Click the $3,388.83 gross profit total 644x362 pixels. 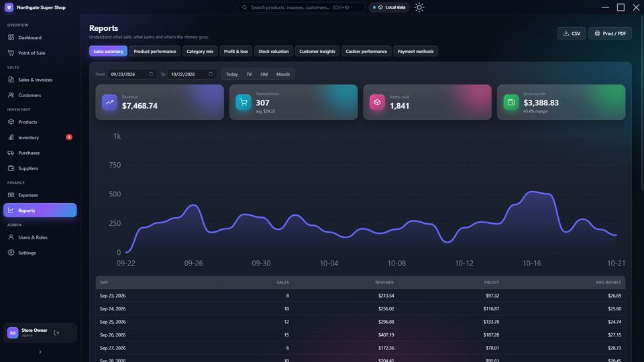point(541,103)
